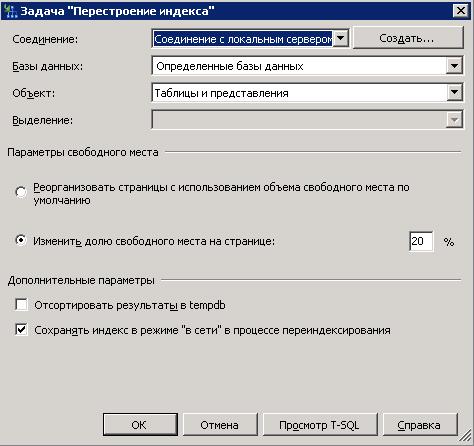Click the resize grip in dialog corner
Screen dimensions: 474x446
click(x=465, y=436)
